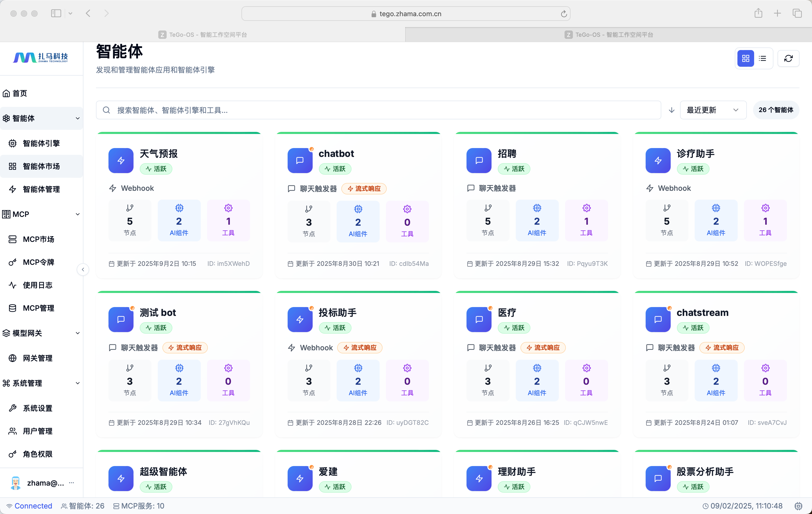The width and height of the screenshot is (812, 514).
Task: Collapse the MCP sidebar section
Action: point(77,214)
